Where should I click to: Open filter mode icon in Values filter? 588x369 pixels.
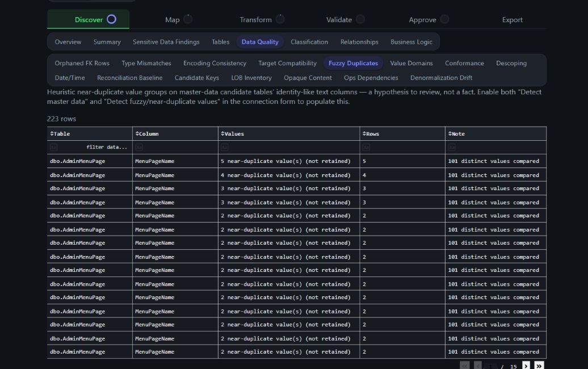pyautogui.click(x=225, y=148)
